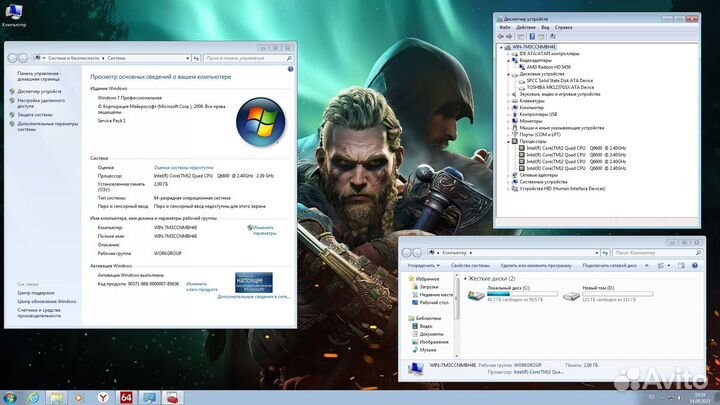720x405 pixels.
Task: Select Рабочий стол in the navigation pane
Action: coord(434,303)
